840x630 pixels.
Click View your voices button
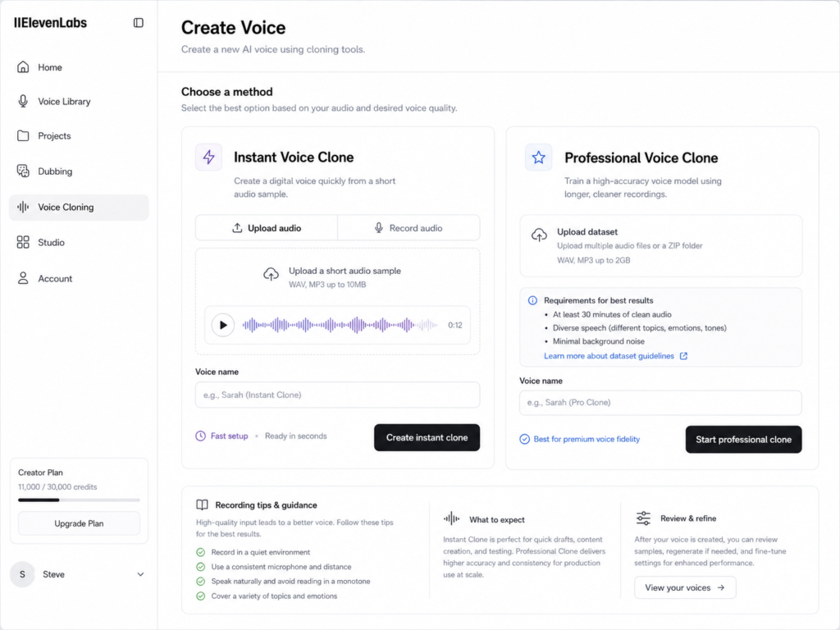685,587
